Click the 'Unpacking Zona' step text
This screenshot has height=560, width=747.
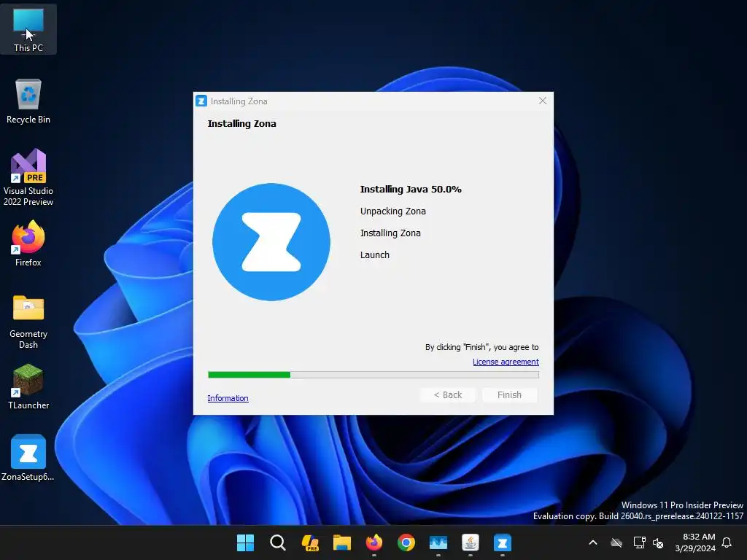click(x=393, y=211)
